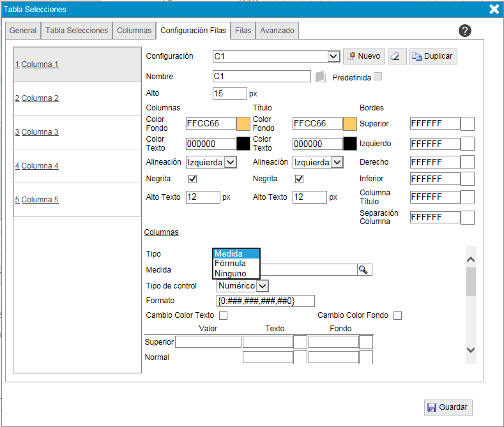Screen dimensions: 504x427
Task: Close the Tabla Selecciones dialog
Action: tap(494, 9)
